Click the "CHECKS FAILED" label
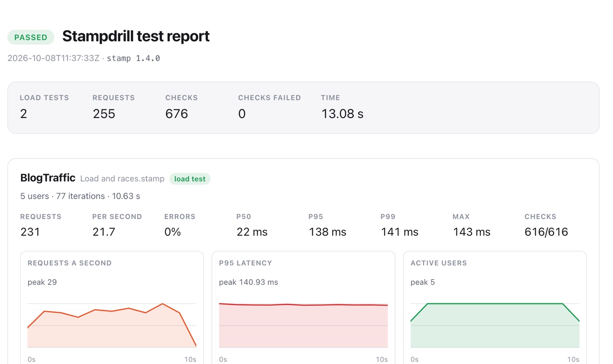Viewport: 613px width, 364px height. 269,98
